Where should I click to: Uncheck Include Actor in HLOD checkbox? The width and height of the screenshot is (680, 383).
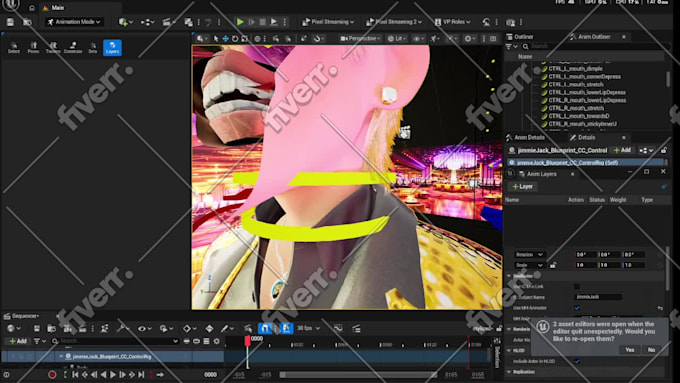pyautogui.click(x=577, y=361)
